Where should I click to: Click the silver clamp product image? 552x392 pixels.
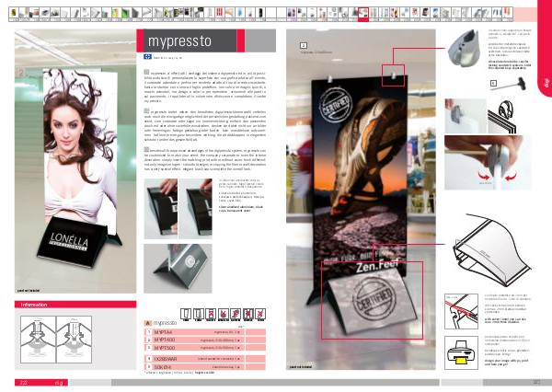[465, 47]
